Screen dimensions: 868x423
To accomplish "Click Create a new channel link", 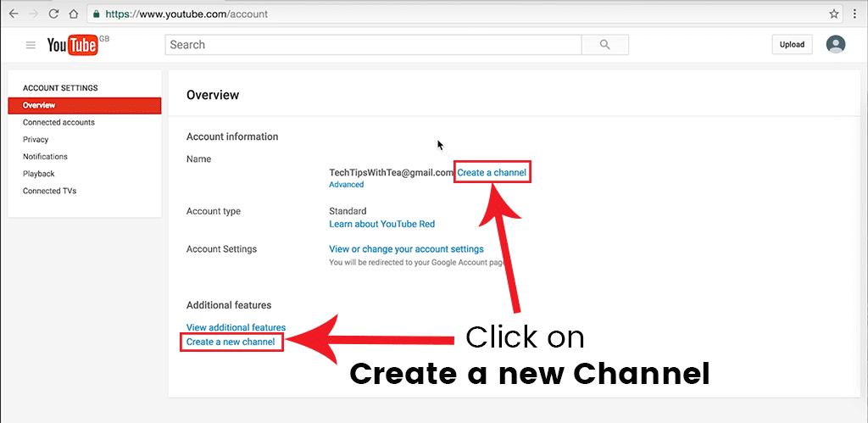I will [x=231, y=342].
